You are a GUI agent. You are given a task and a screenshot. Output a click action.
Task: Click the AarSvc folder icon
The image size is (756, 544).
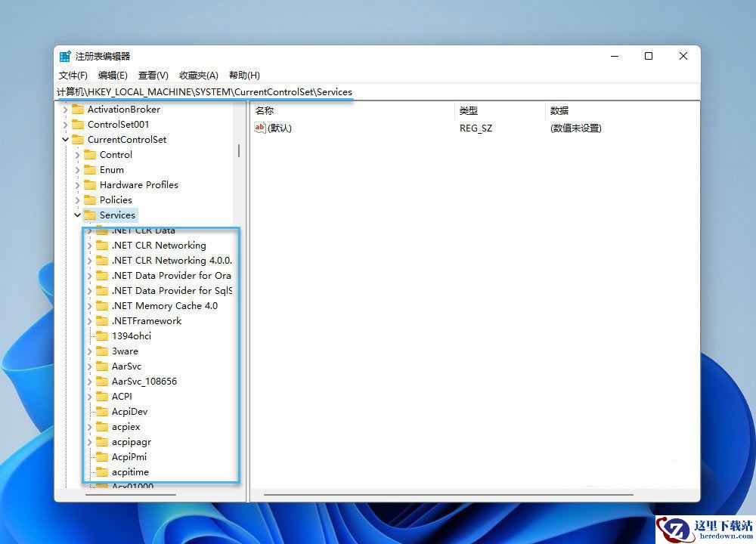(102, 366)
